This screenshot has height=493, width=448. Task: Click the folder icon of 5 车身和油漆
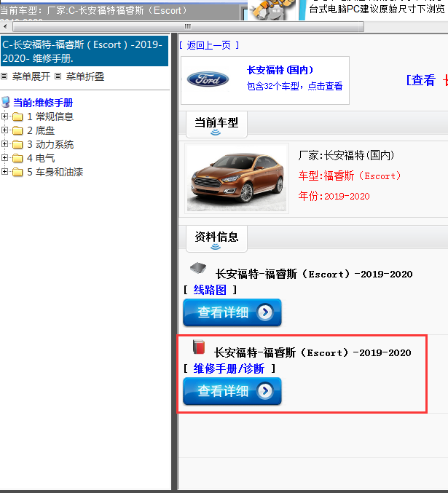[17, 173]
